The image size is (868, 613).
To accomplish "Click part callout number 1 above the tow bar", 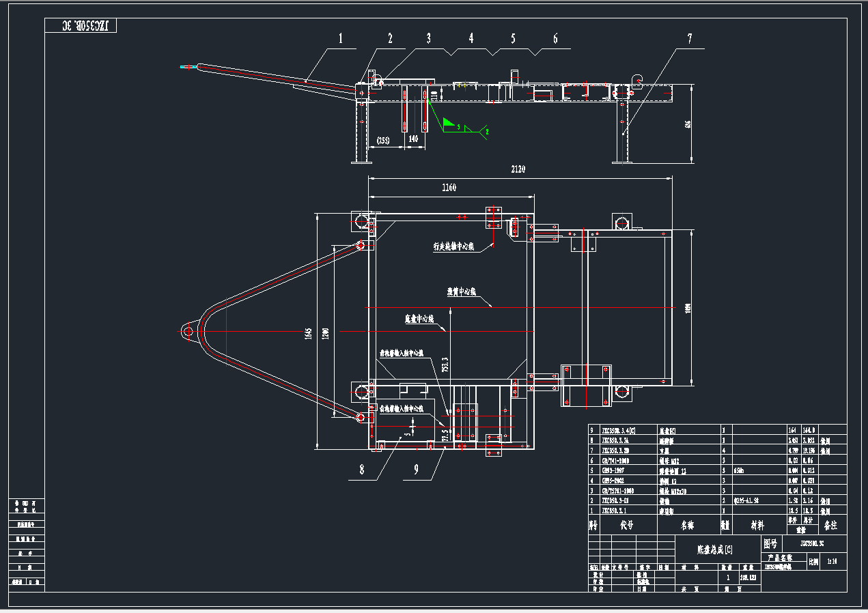I will tap(339, 39).
